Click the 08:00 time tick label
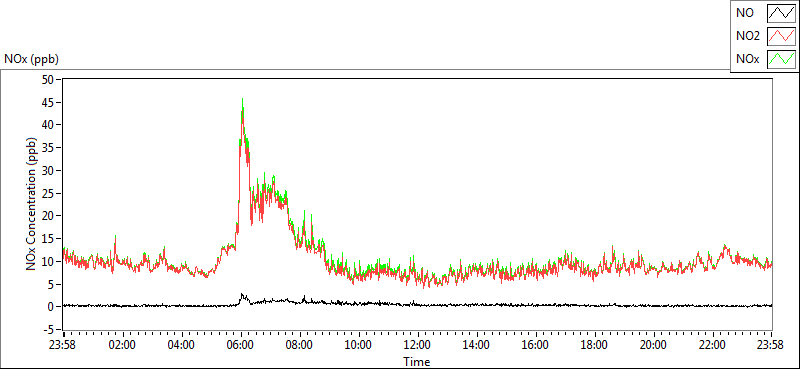This screenshot has height=369, width=800. [299, 345]
